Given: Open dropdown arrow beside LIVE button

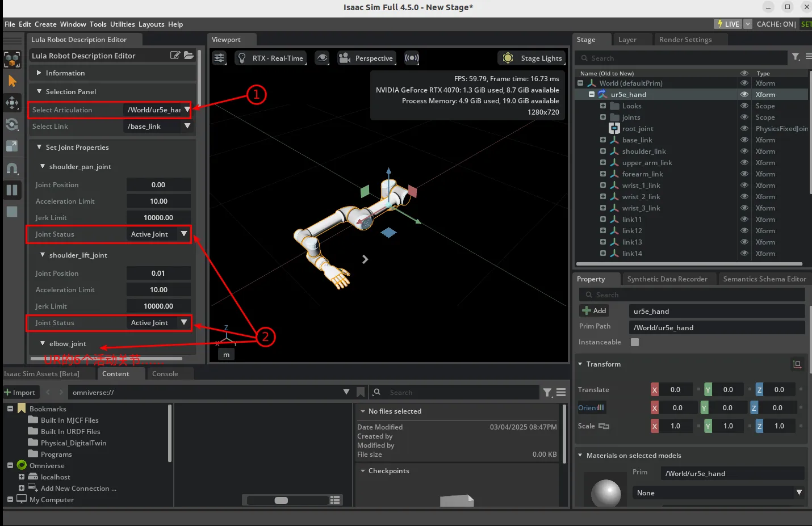Looking at the screenshot, I should (748, 24).
